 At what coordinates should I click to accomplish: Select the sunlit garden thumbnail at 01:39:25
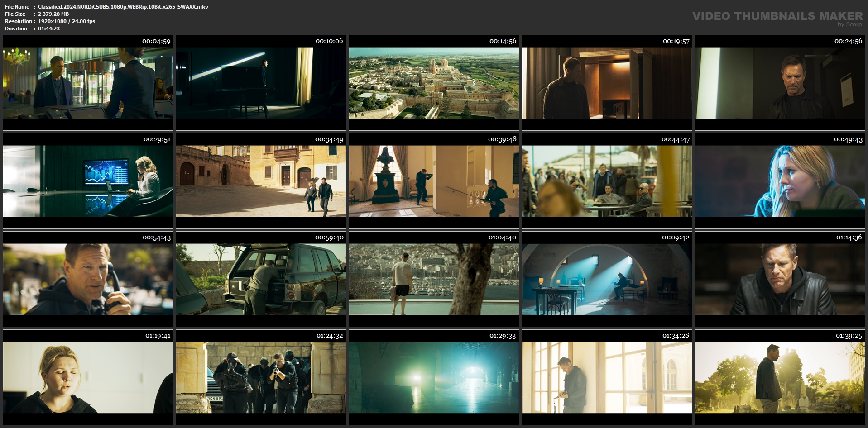pyautogui.click(x=780, y=377)
